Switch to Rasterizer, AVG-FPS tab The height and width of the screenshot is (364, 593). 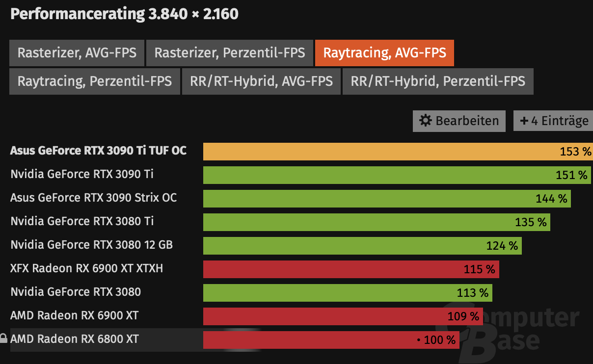click(77, 53)
